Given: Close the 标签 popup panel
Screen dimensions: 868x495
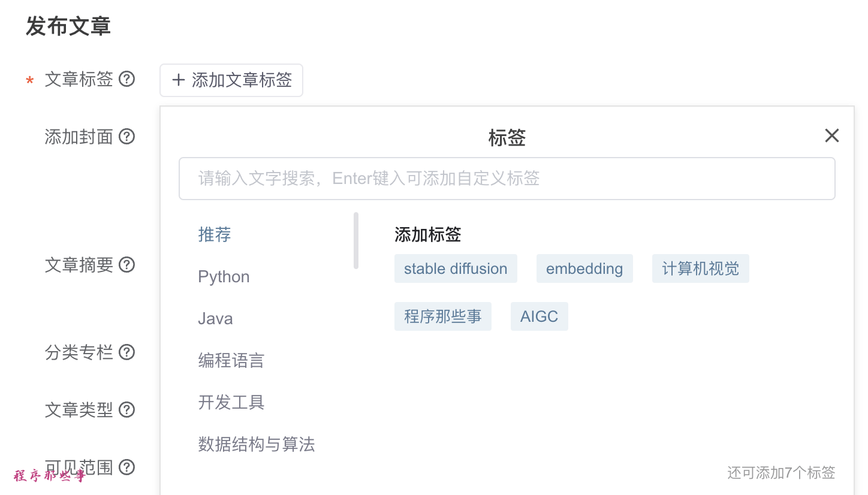Looking at the screenshot, I should (x=831, y=136).
